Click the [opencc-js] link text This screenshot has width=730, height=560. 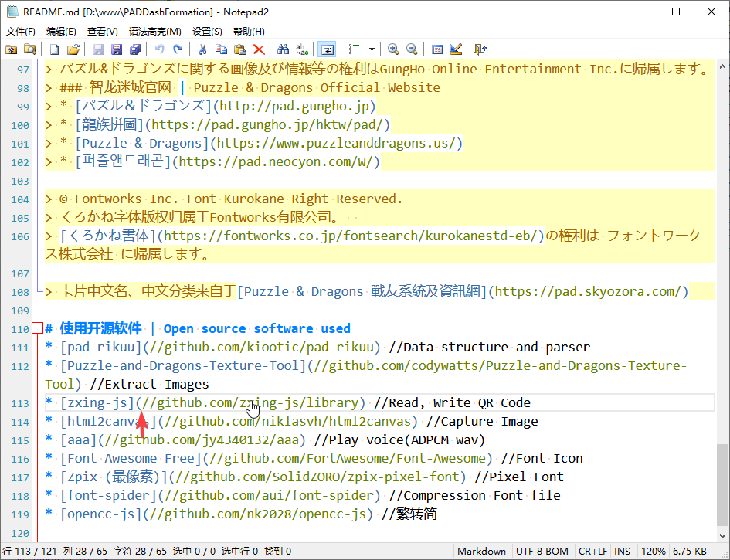(x=100, y=514)
